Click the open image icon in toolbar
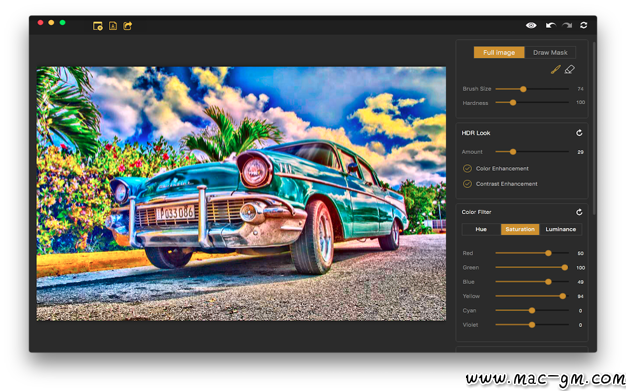 97,26
